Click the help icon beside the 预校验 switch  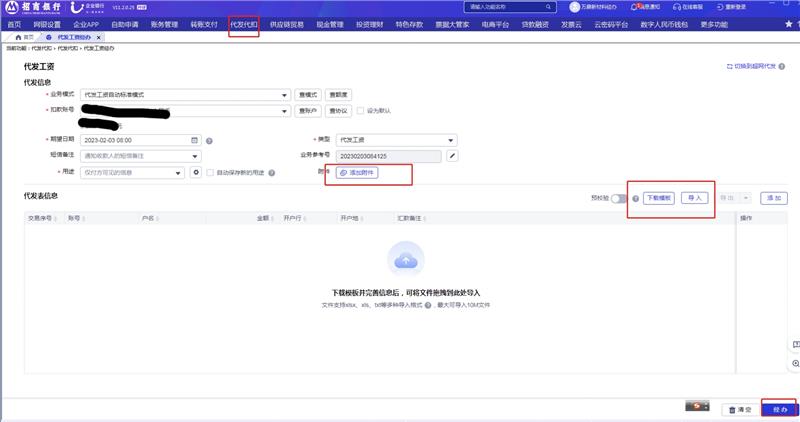[x=635, y=198]
